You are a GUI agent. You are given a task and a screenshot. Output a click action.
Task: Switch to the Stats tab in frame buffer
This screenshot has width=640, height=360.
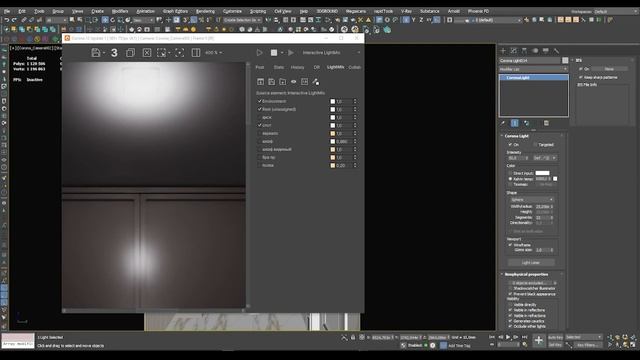279,67
